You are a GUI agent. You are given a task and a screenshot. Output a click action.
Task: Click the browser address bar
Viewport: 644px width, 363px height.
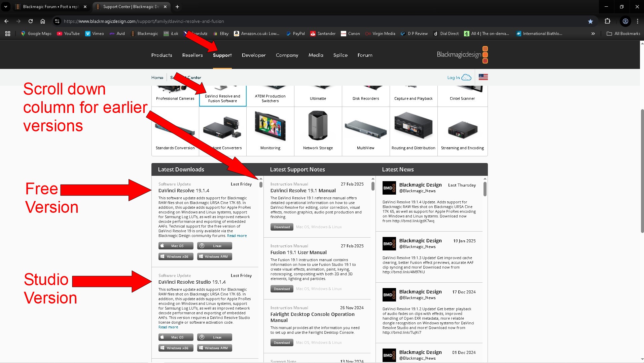323,21
